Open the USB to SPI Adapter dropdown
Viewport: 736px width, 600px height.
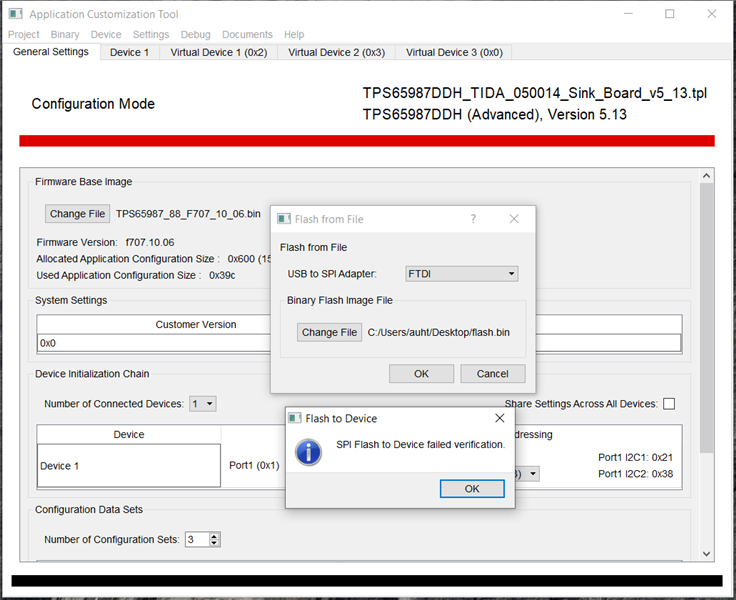pos(462,274)
